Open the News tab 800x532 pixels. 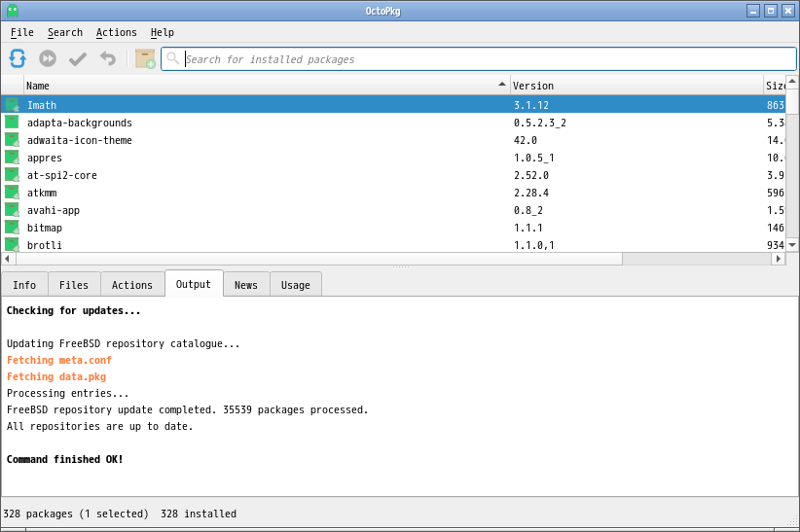click(246, 285)
